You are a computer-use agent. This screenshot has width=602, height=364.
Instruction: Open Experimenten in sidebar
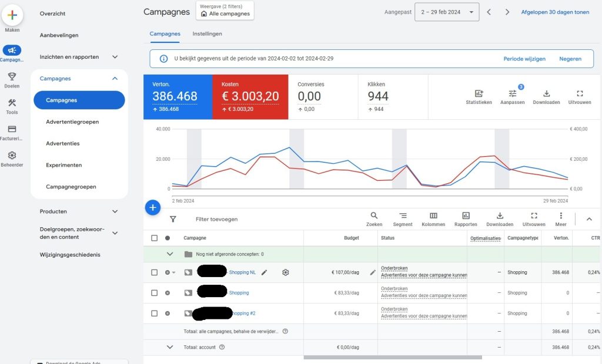click(x=63, y=165)
